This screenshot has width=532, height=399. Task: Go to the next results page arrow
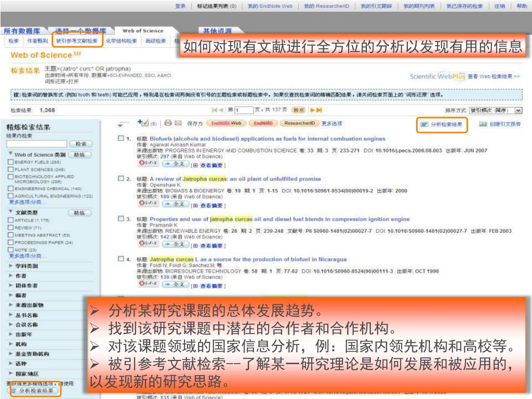click(x=312, y=110)
